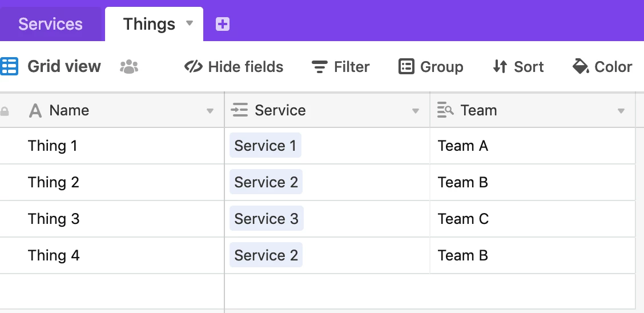Click the Filter lines icon

(320, 67)
